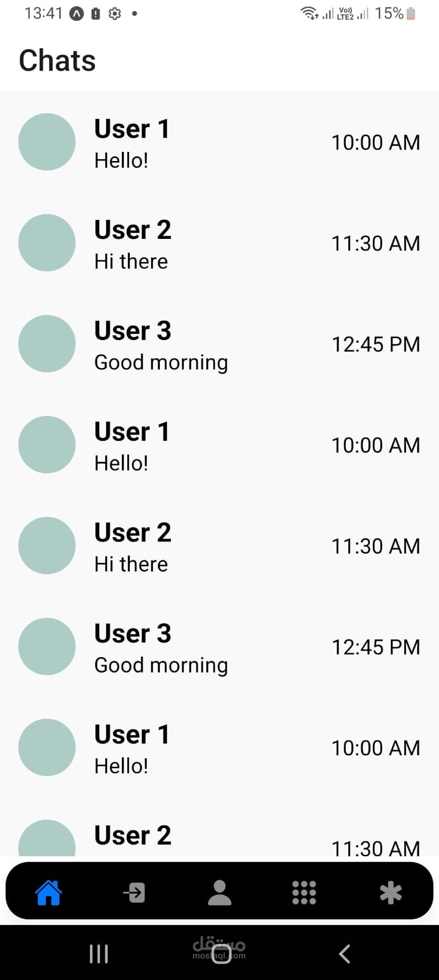439x980 pixels.
Task: Open third User 1 Hello! chat
Action: pos(219,747)
